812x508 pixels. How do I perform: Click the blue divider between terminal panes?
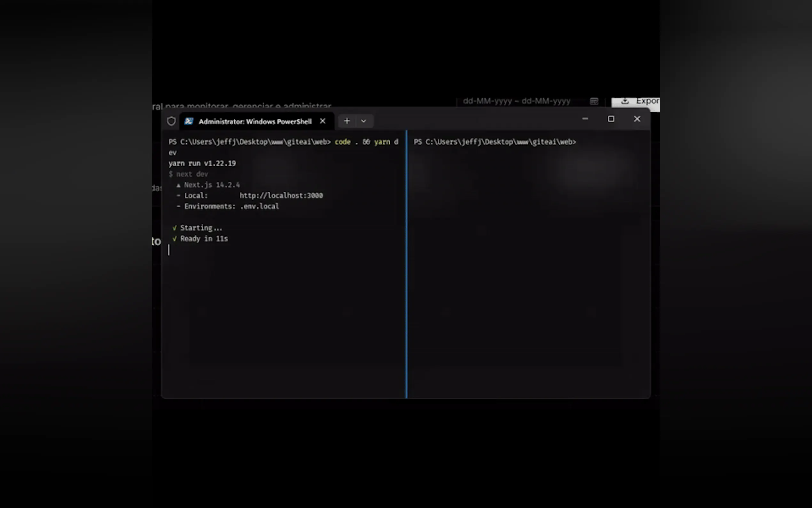point(407,264)
